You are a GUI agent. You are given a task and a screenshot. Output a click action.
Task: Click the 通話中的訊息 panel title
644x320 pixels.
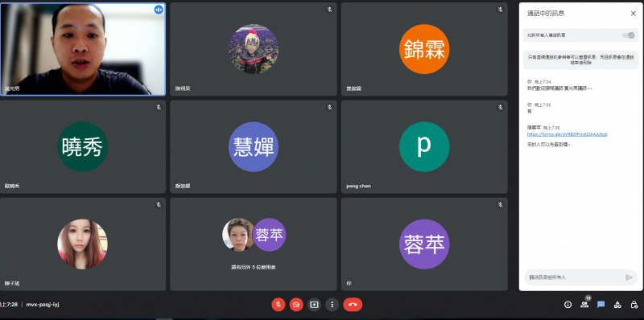pyautogui.click(x=546, y=14)
